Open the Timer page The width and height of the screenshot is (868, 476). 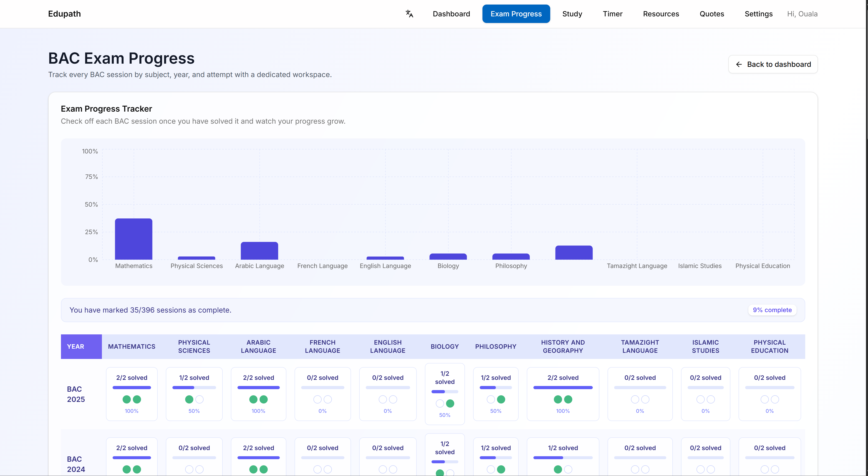point(613,14)
